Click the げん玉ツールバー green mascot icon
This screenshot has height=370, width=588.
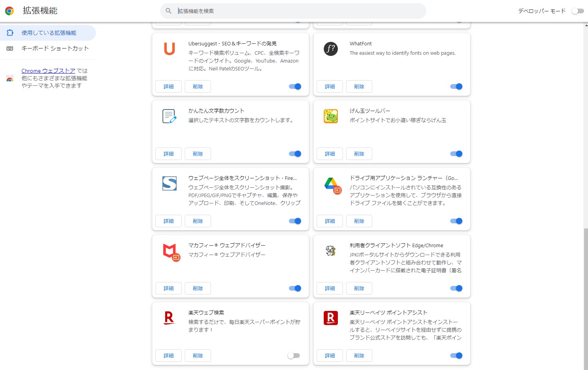point(331,116)
